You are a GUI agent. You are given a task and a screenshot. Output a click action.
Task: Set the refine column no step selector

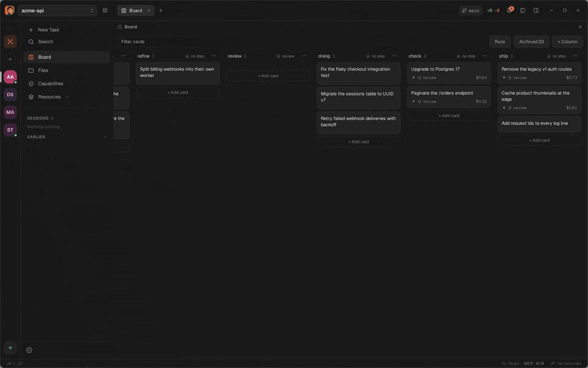(195, 56)
